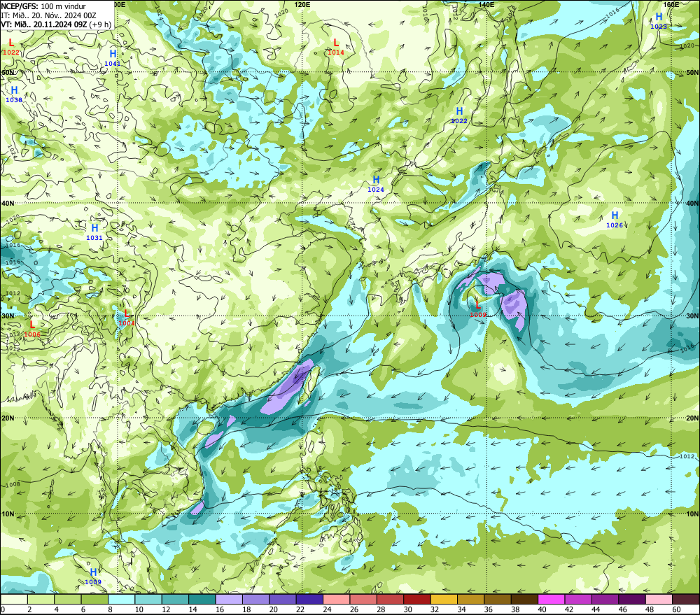
Task: Click the 1008 isobar label near left edge
Action: pos(13,484)
